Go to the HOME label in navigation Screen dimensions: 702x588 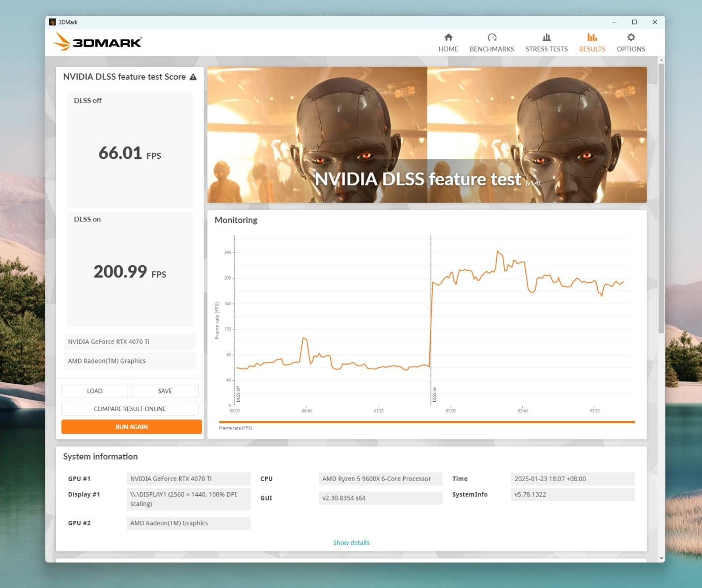point(448,49)
